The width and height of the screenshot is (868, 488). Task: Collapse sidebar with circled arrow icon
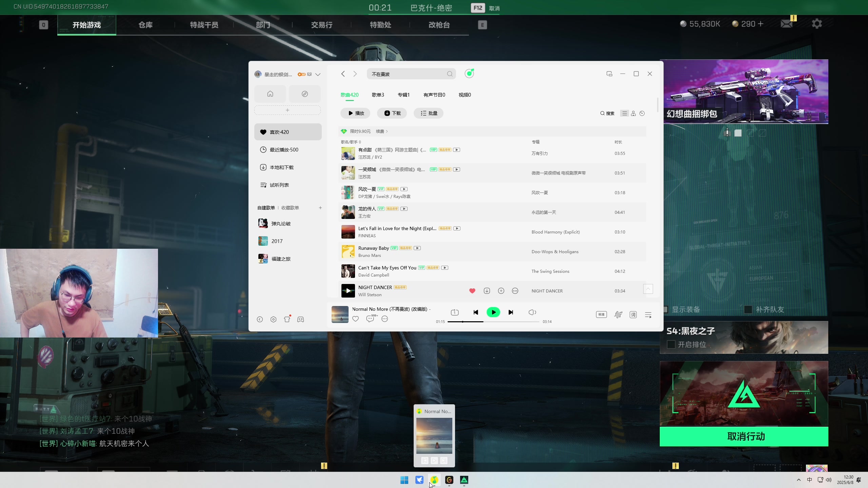(260, 319)
